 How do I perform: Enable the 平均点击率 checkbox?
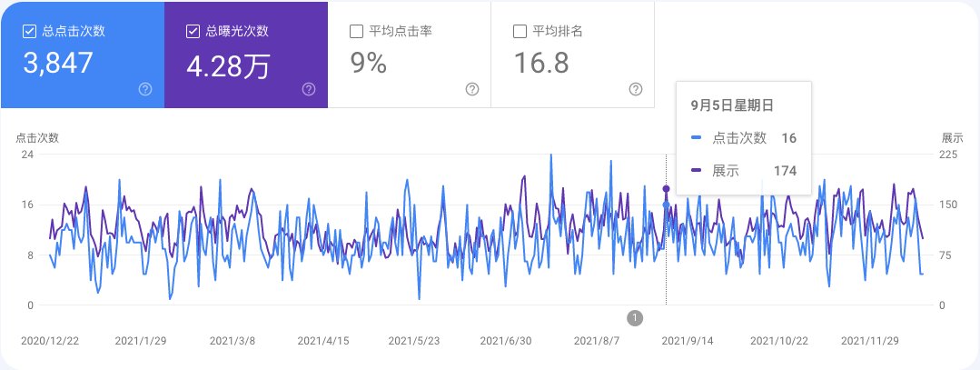356,32
